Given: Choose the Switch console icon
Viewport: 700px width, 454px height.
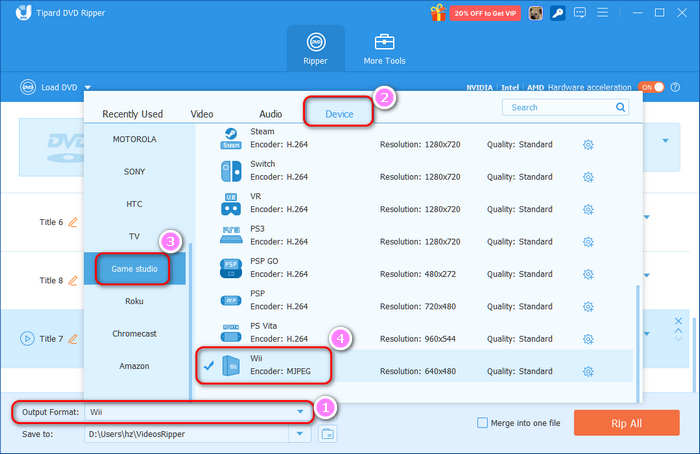Looking at the screenshot, I should pyautogui.click(x=231, y=171).
